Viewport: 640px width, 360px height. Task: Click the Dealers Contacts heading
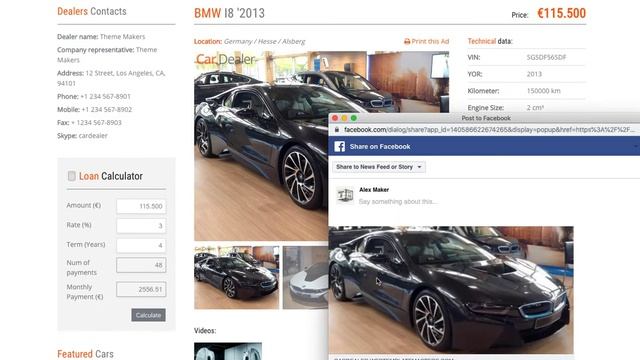click(x=92, y=11)
